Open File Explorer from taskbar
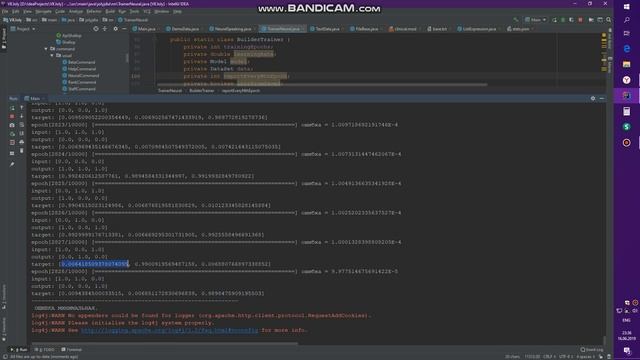The image size is (640, 360). (x=627, y=64)
